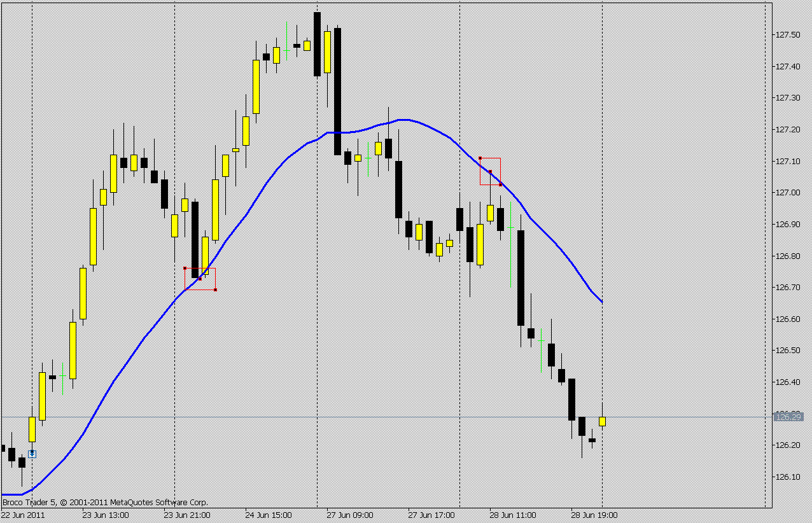This screenshot has height=523, width=812.
Task: Click the 27 Jun 17:00 time label
Action: [x=431, y=515]
